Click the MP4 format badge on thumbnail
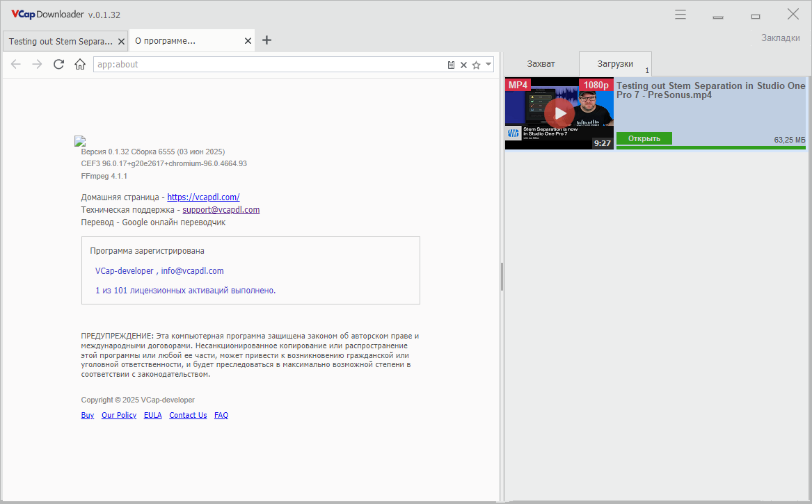 tap(518, 85)
